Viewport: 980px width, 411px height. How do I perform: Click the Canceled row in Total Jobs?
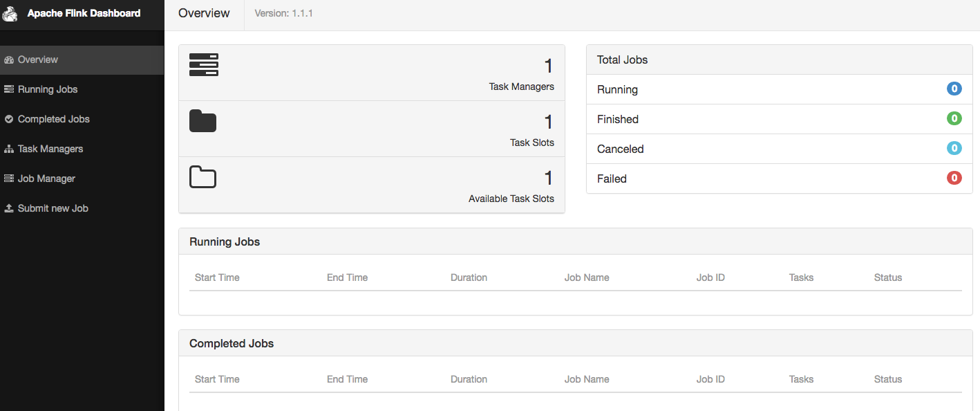tap(620, 149)
